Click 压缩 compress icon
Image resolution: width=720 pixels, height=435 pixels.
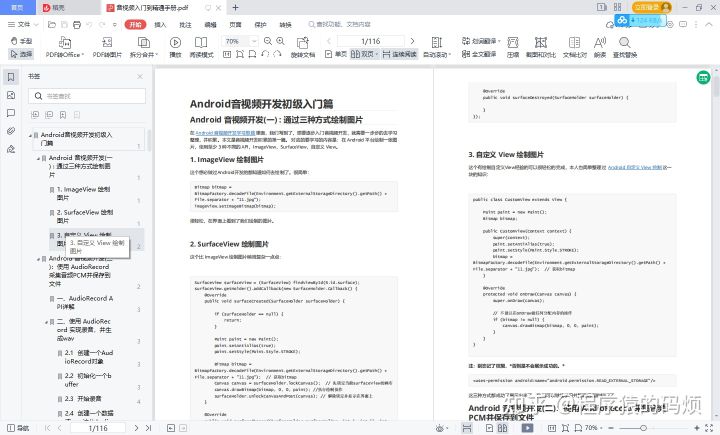[513, 47]
